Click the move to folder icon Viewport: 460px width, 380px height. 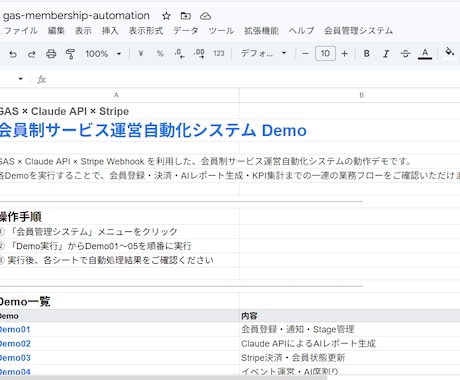(x=185, y=16)
